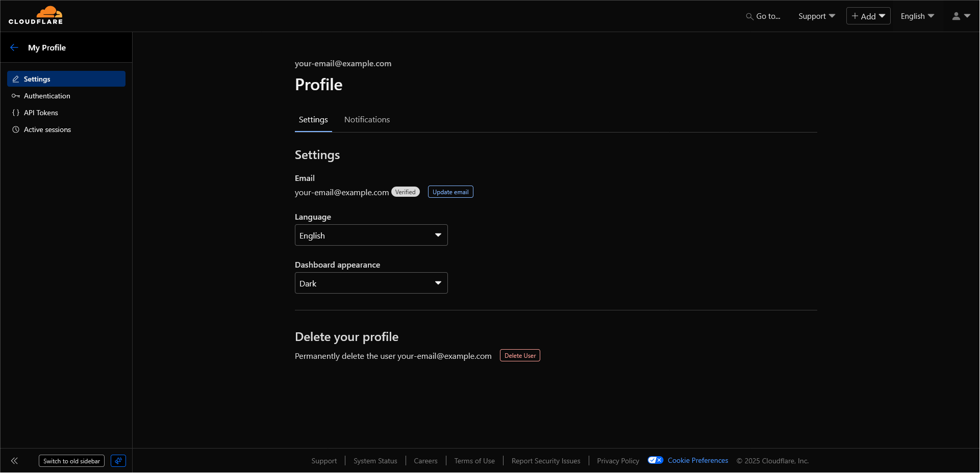Open the System Status link
This screenshot has height=473, width=980.
375,461
